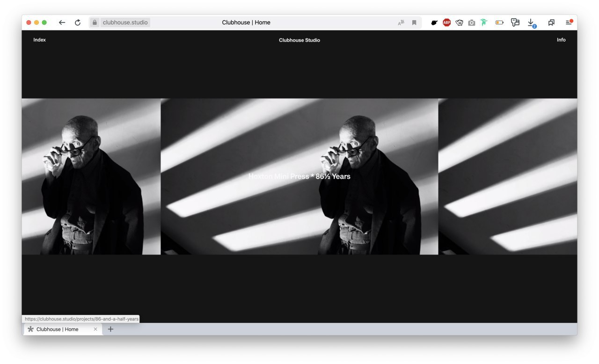Take a screenshot with the camera icon
This screenshot has width=599, height=364.
[x=471, y=22]
